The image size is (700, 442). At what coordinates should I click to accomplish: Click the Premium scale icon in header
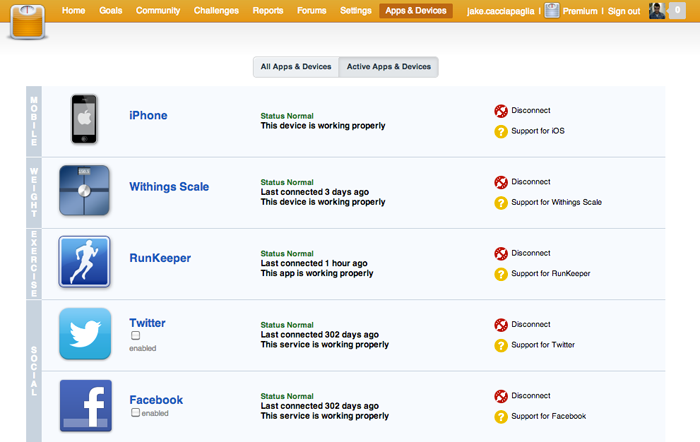click(552, 11)
